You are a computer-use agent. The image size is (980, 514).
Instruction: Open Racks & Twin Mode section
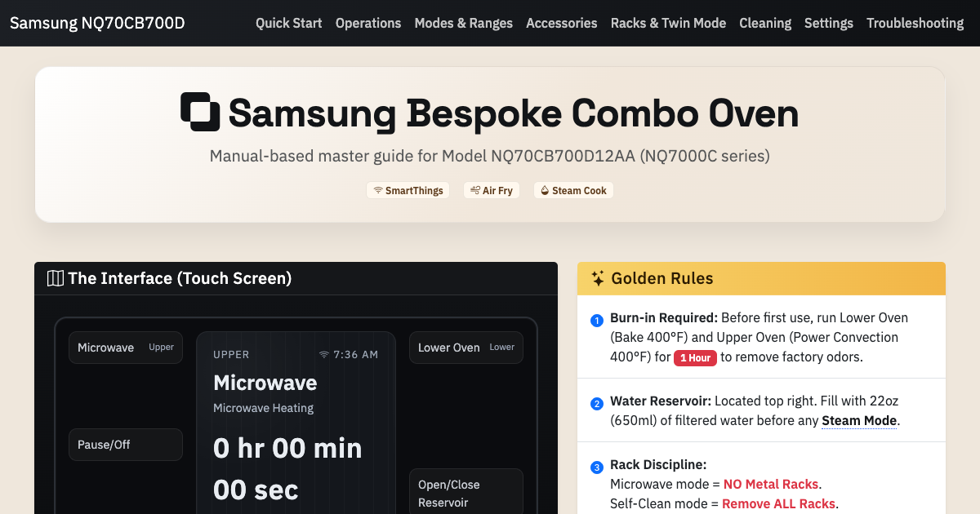point(668,23)
